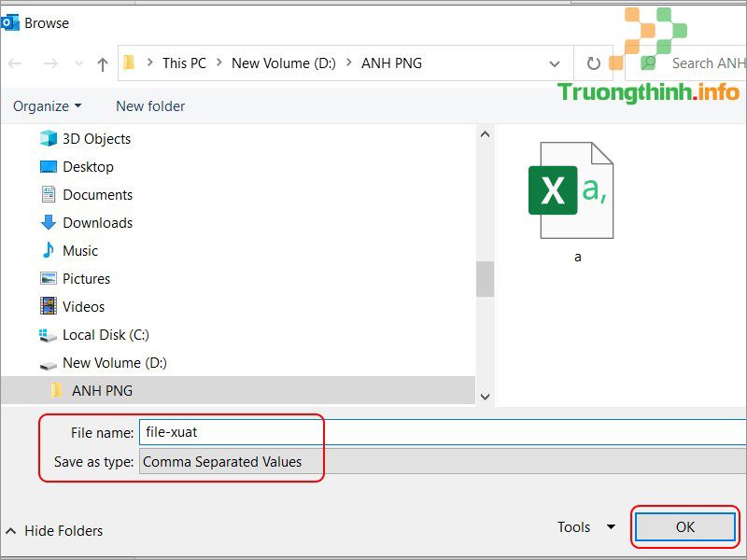Go up one folder level

click(103, 63)
